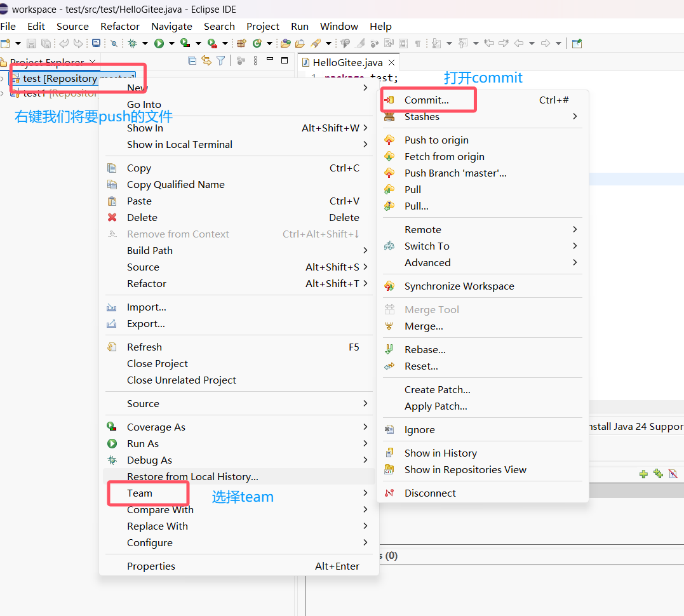
Task: Open the dropdown next to Back arrow
Action: 532,43
